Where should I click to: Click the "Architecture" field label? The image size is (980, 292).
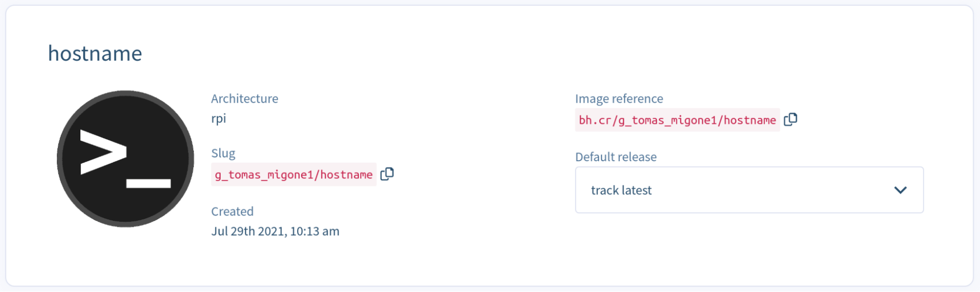pyautogui.click(x=245, y=98)
